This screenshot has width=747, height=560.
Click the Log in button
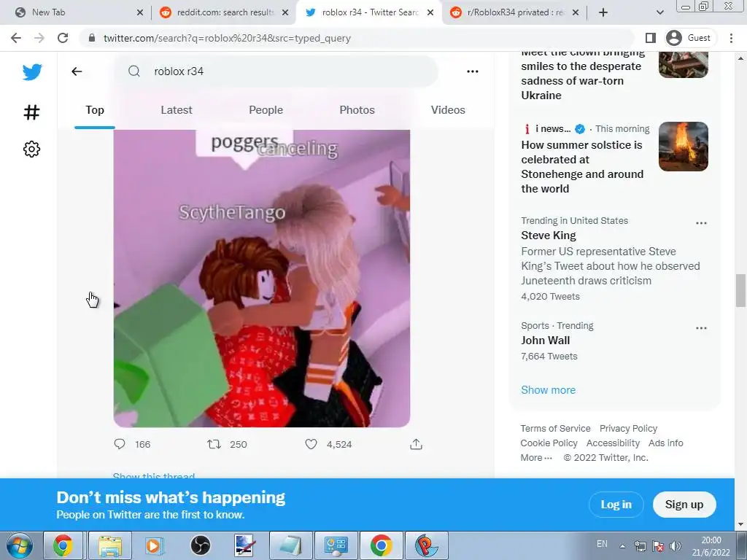pos(616,505)
